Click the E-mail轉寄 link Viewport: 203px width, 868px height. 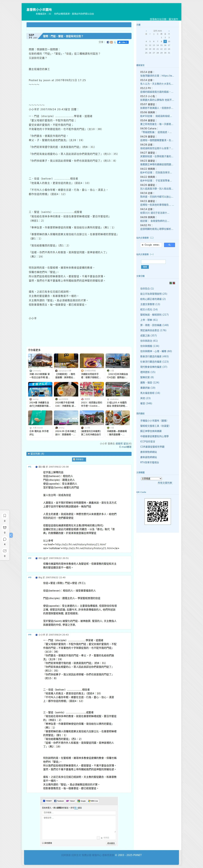pyautogui.click(x=125, y=447)
